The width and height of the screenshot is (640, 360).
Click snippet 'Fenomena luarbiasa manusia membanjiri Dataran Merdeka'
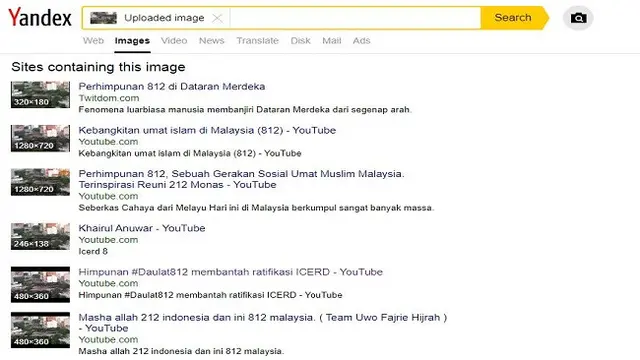pos(245,109)
